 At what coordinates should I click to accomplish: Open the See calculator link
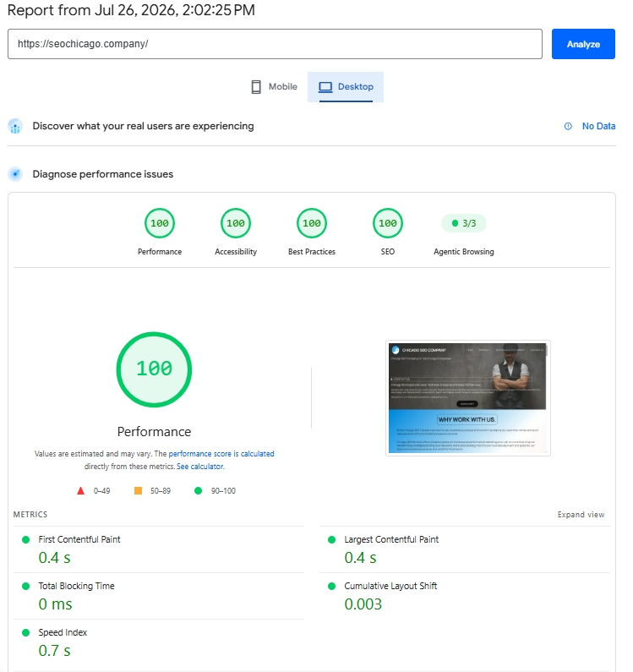pos(200,467)
